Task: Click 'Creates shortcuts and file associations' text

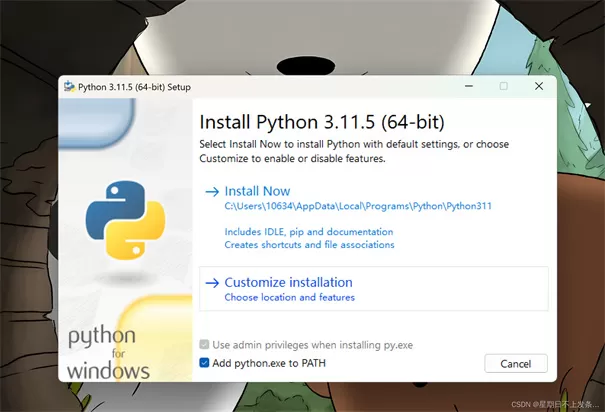Action: [309, 245]
